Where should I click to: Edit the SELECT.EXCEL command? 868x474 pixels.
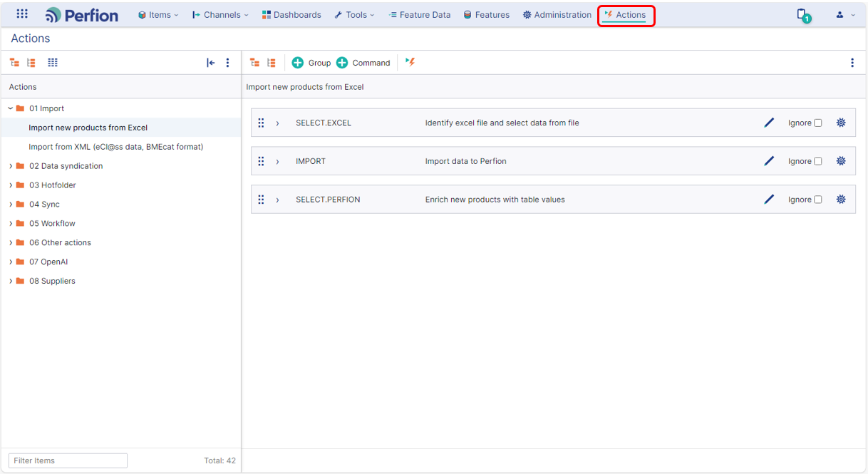pyautogui.click(x=769, y=123)
